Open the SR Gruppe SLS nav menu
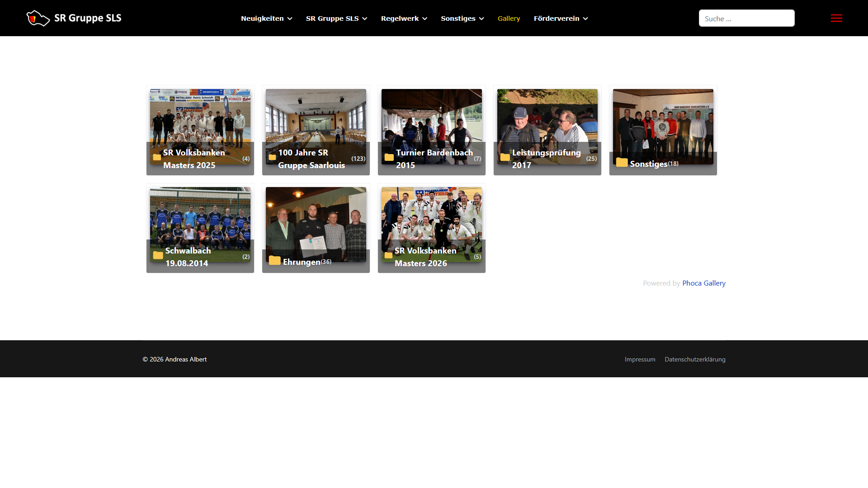The height and width of the screenshot is (488, 868). pos(336,19)
